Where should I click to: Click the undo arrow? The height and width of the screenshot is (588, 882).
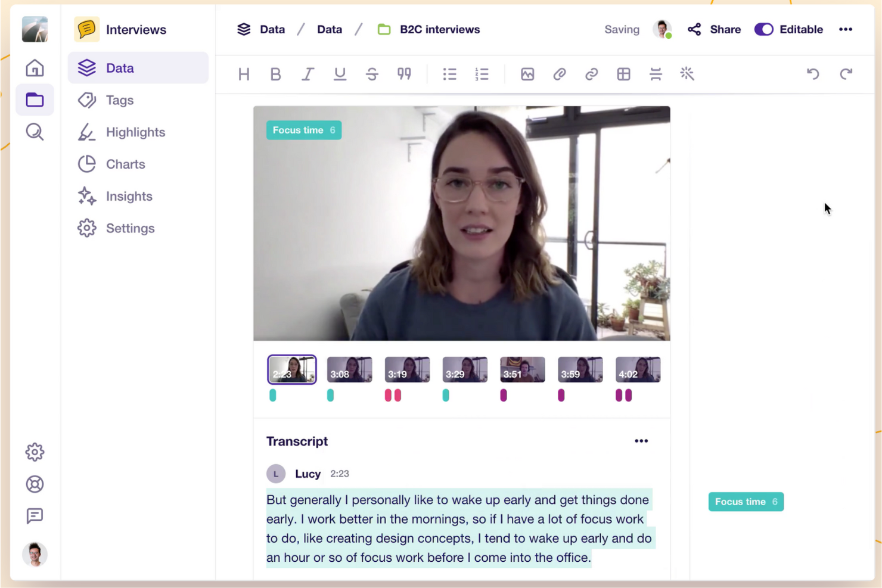[813, 74]
